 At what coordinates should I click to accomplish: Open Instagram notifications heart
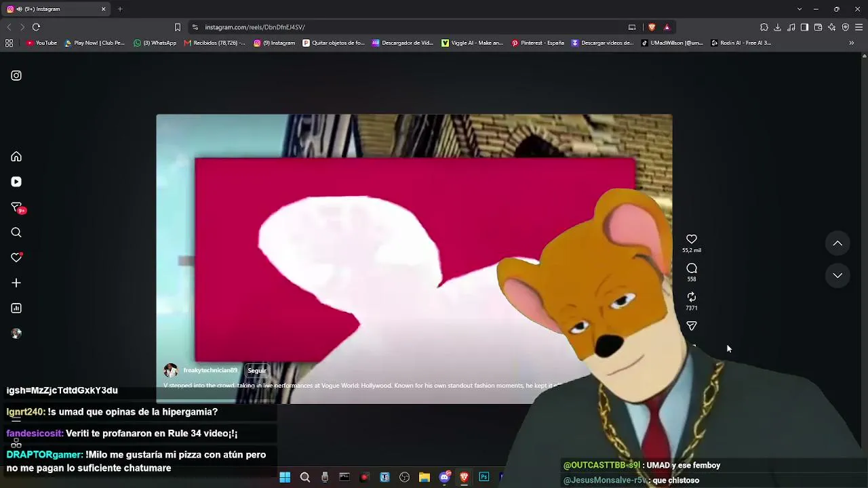(x=16, y=258)
